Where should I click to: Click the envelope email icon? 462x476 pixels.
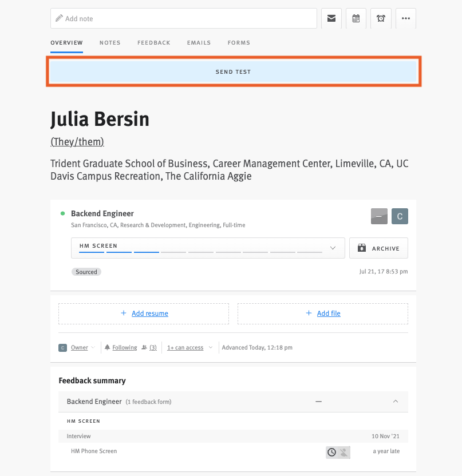coord(331,18)
